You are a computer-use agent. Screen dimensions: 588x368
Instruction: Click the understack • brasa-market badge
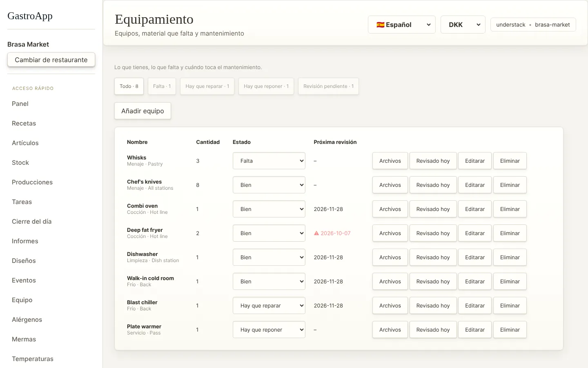[533, 25]
